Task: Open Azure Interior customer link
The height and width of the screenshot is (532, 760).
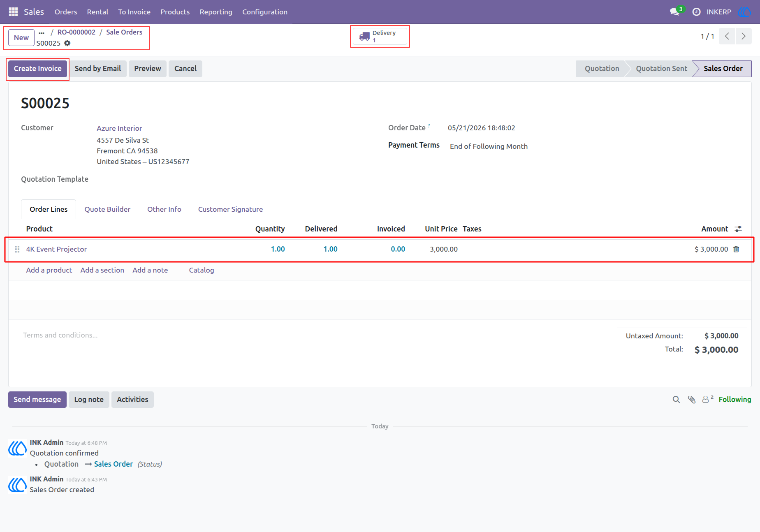Action: [x=119, y=128]
